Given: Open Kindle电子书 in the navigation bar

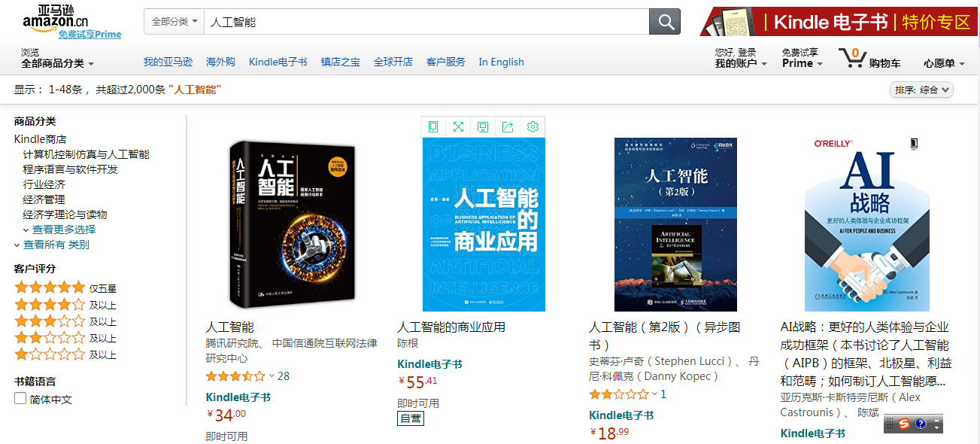Looking at the screenshot, I should click(278, 62).
